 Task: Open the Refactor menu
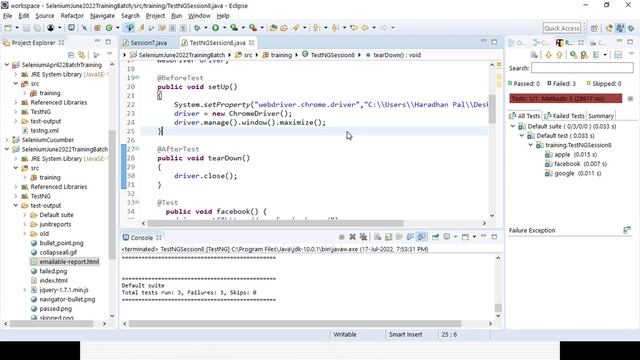(x=72, y=16)
